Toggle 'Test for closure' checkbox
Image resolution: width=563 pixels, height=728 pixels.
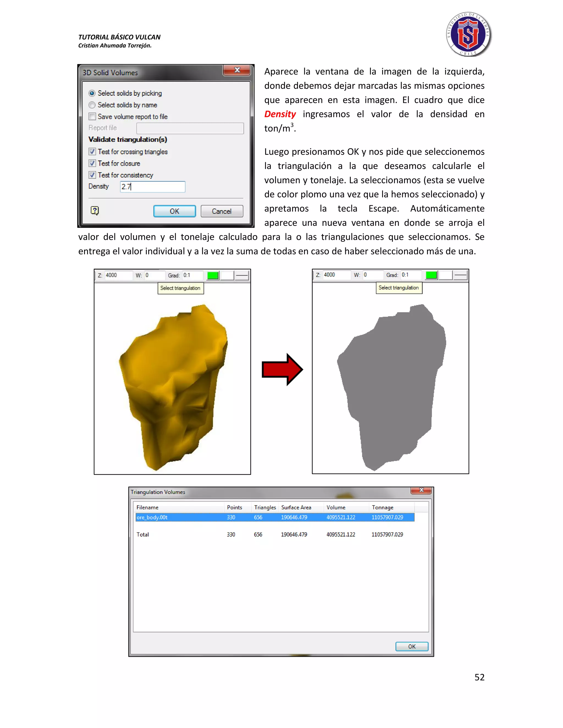pos(92,163)
